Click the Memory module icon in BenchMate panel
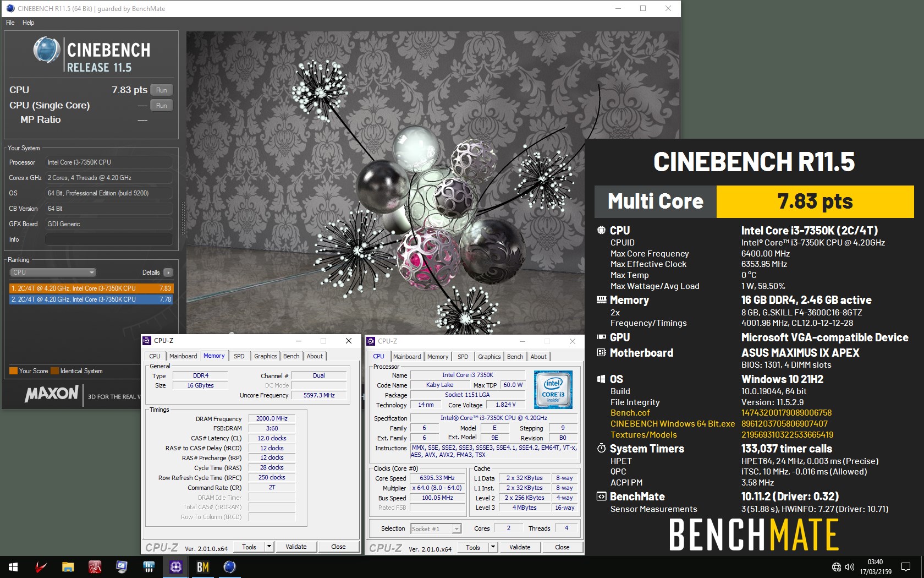Screen dimensions: 924x578 coord(602,300)
